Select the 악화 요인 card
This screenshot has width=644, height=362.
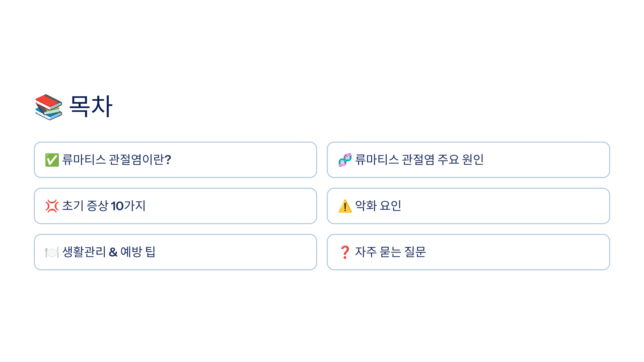tap(469, 206)
